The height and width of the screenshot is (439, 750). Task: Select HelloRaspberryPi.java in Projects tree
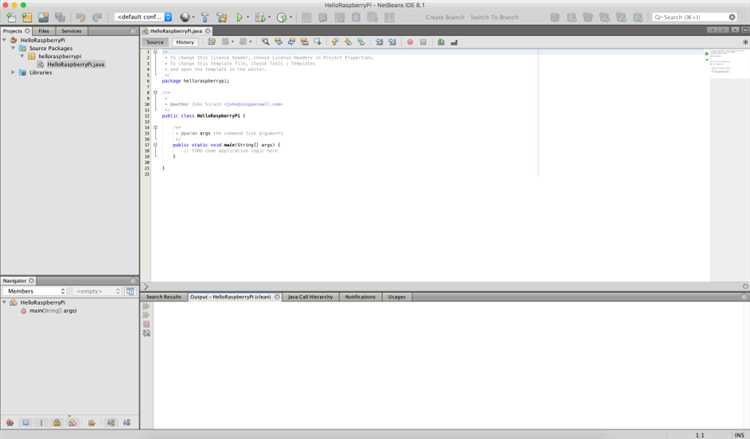click(76, 65)
